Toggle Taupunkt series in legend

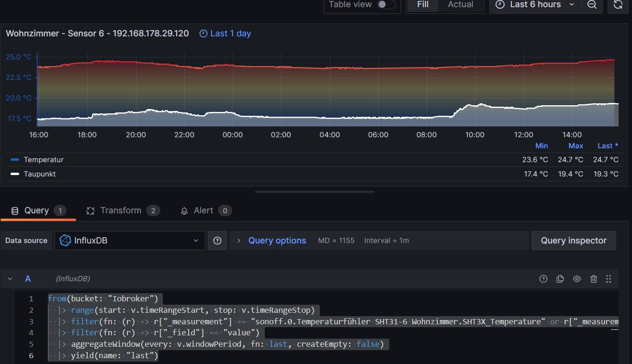(40, 174)
